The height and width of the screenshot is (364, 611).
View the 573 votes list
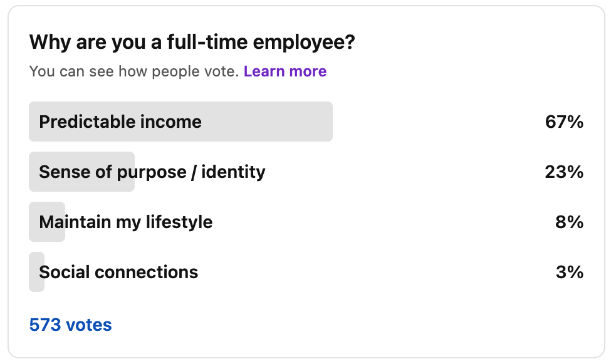(71, 325)
